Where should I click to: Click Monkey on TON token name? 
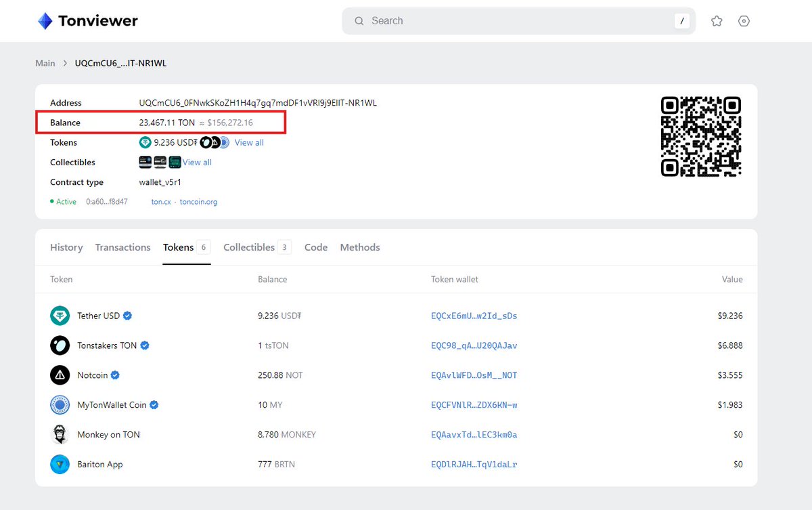tap(108, 435)
